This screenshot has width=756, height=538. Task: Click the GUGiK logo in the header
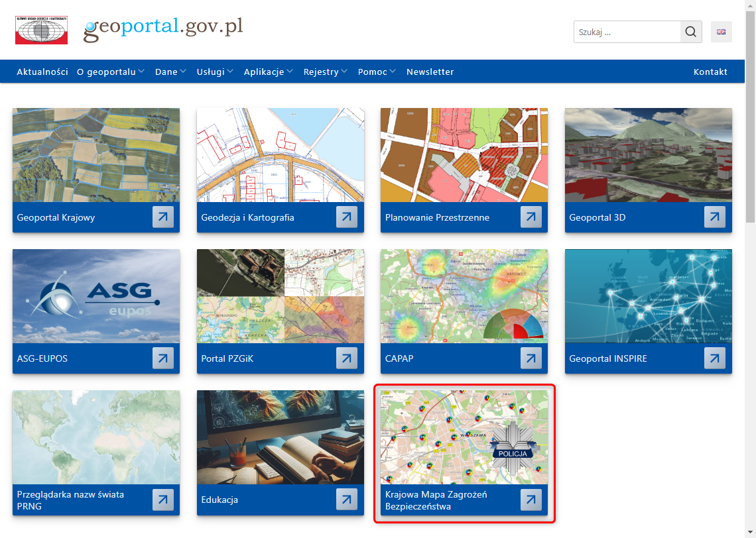41,30
